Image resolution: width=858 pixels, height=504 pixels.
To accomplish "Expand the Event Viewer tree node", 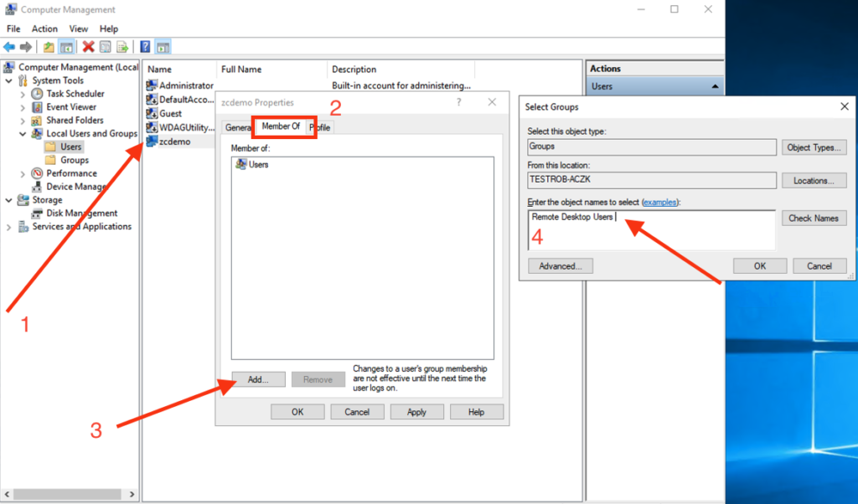I will click(x=23, y=107).
